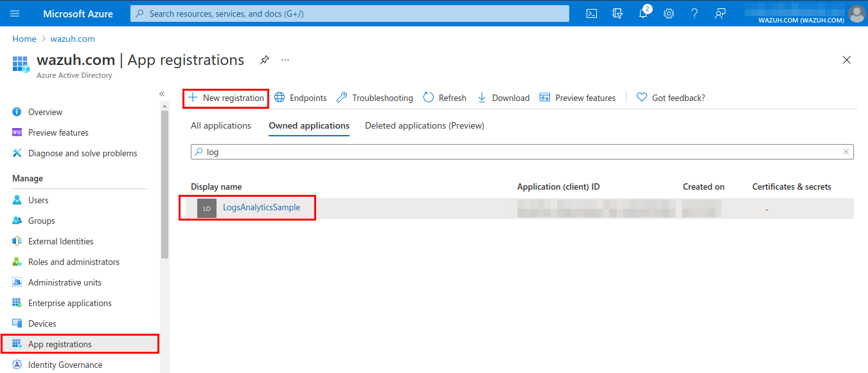Switch to Deleted applications (Preview) tab
868x373 pixels.
tap(425, 125)
